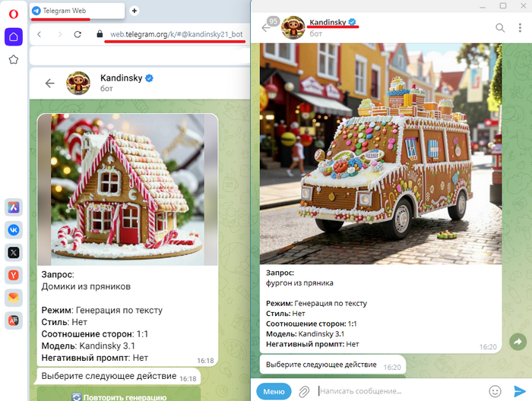
Task: Search messages in desktop Telegram chat
Action: 500,28
